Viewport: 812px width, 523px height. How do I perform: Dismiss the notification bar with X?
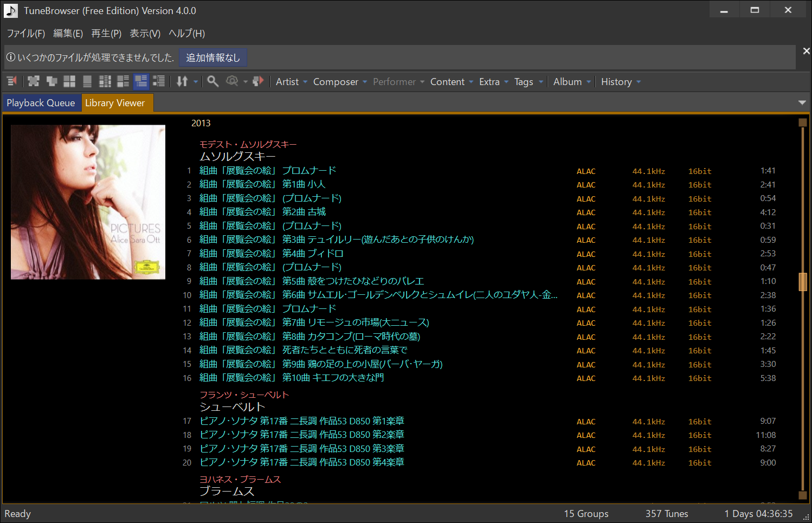tap(806, 51)
